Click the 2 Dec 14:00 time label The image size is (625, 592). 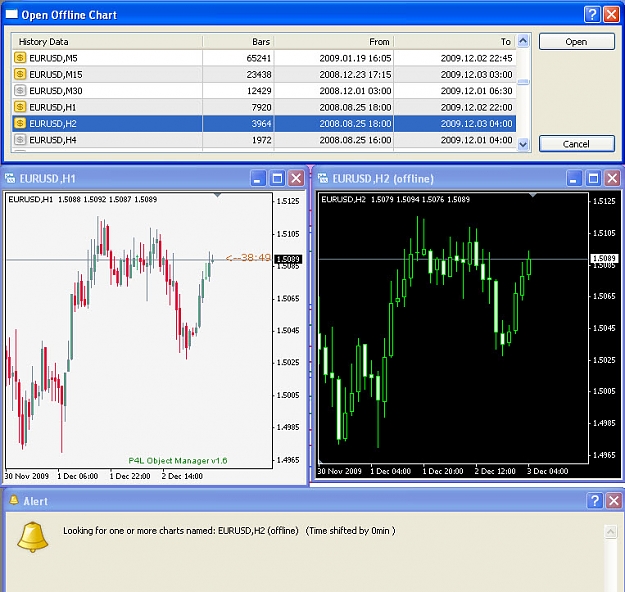[182, 476]
